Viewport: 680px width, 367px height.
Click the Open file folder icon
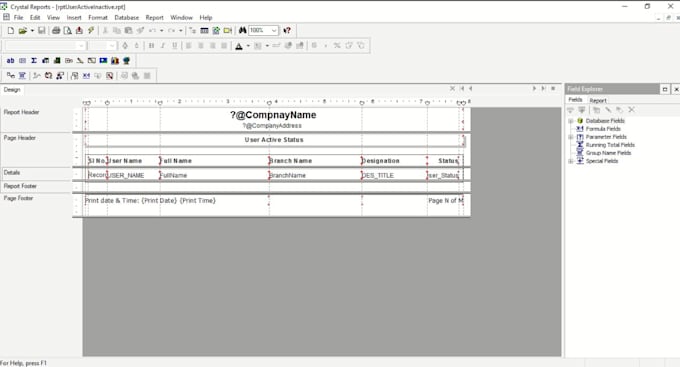(23, 30)
